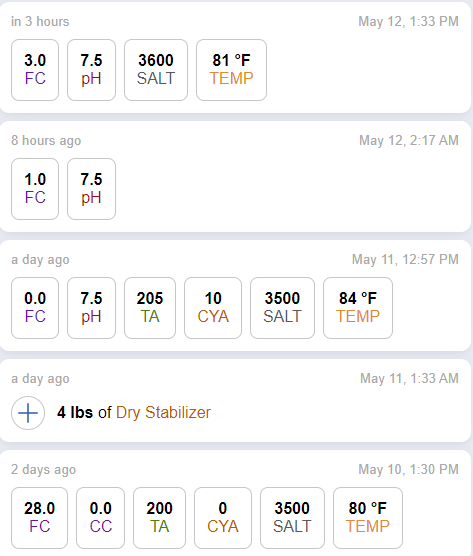Click the 81 °F TEMP tile
The image size is (473, 556).
pos(231,70)
